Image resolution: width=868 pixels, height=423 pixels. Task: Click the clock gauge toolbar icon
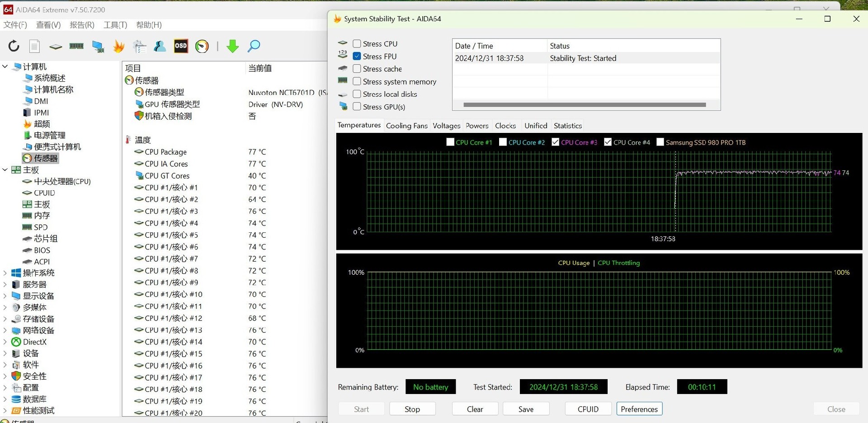point(202,46)
